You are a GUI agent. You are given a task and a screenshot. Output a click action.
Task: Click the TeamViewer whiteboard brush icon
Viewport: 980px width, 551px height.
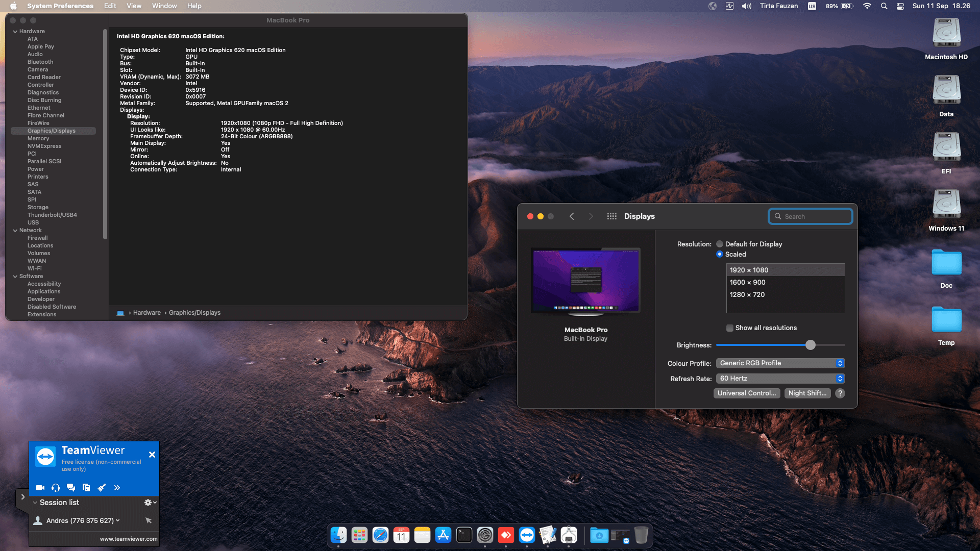(102, 488)
